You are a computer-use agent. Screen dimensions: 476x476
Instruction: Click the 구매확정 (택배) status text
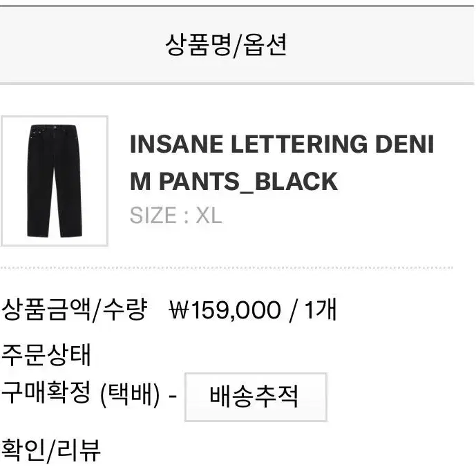click(x=80, y=394)
